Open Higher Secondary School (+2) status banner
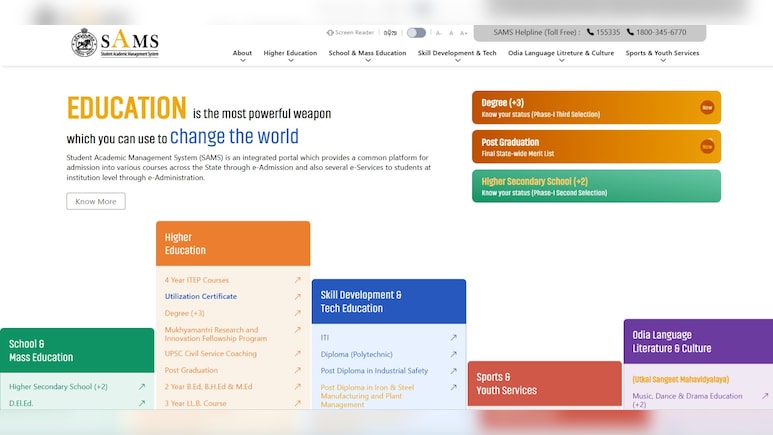773x435 pixels. pos(596,186)
